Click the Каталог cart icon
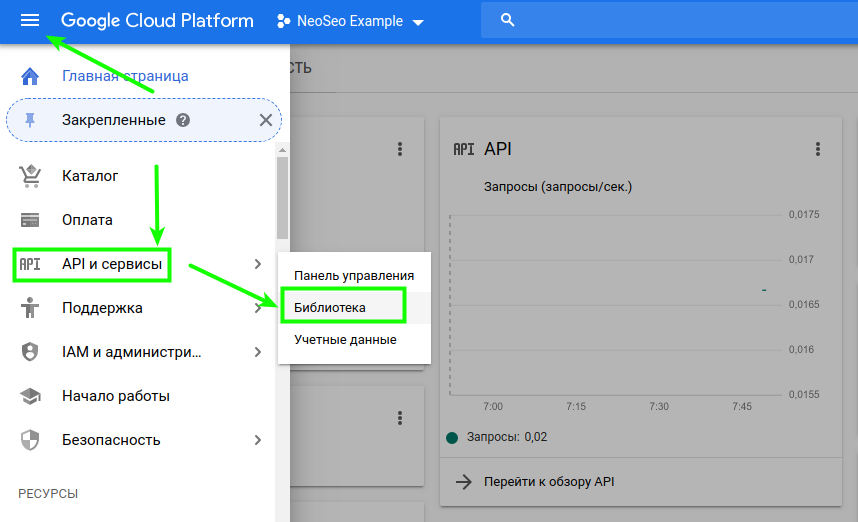Viewport: 858px width, 522px height. [30, 176]
